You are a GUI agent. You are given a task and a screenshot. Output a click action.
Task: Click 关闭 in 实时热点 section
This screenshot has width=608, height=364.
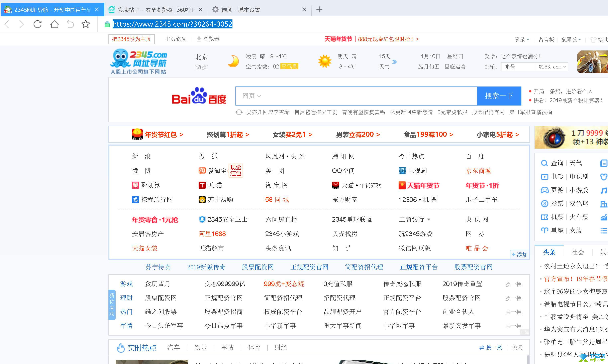click(x=517, y=348)
